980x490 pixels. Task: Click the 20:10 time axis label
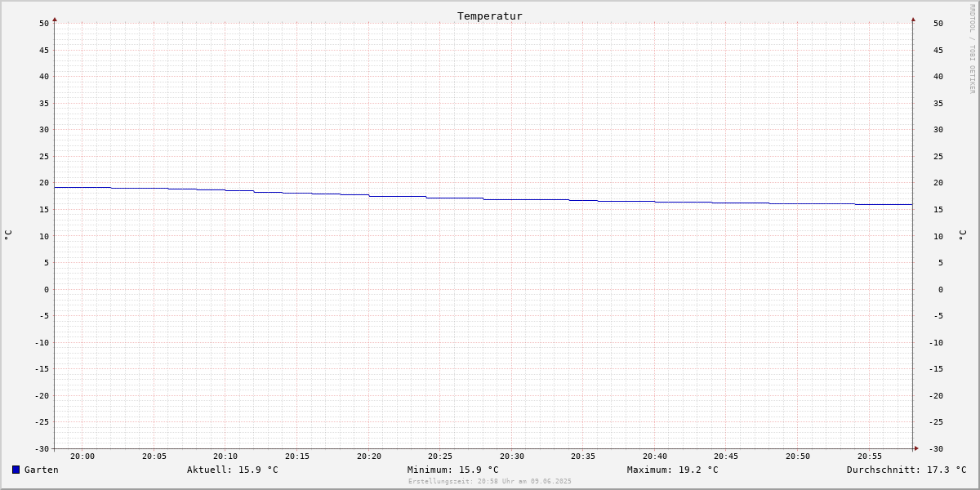pyautogui.click(x=225, y=457)
